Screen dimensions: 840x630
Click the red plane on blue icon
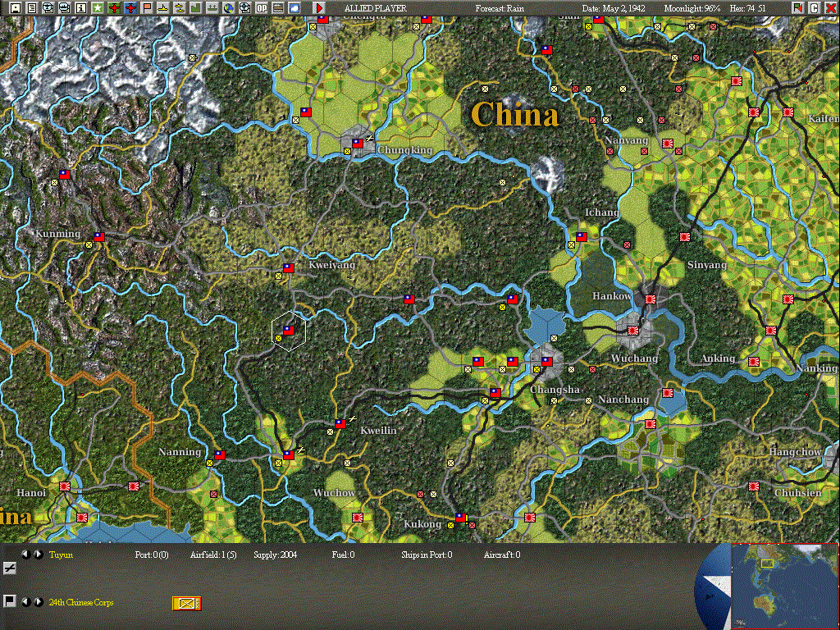coord(130,8)
